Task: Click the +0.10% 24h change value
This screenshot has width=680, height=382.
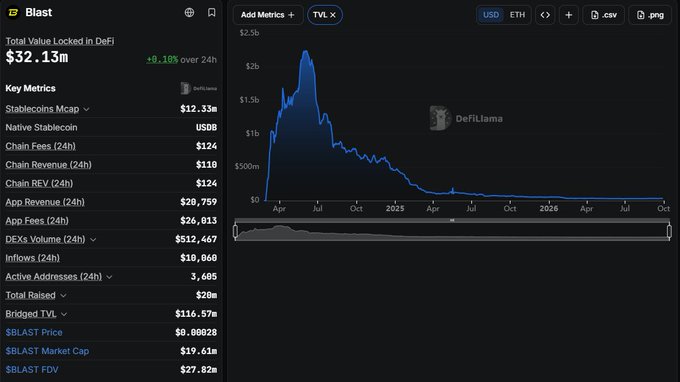Action: 162,59
